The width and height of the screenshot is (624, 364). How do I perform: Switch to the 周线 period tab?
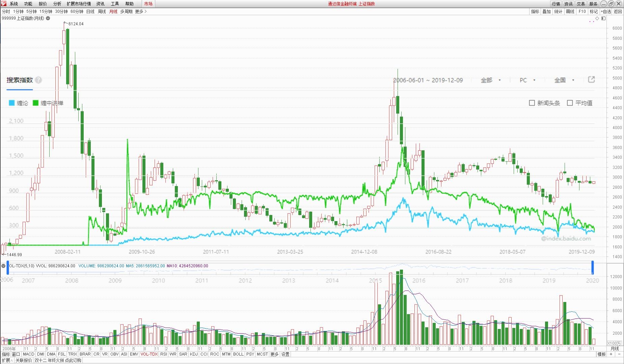(102, 11)
